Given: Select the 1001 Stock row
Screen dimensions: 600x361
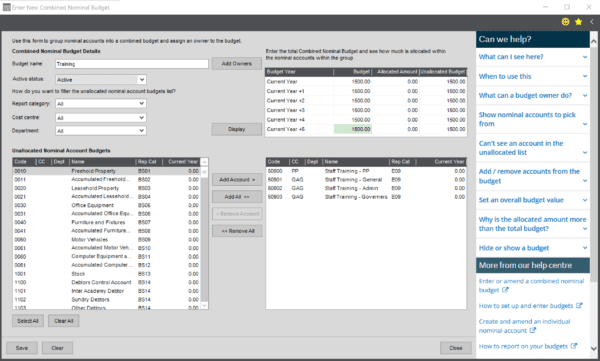Looking at the screenshot, I should pos(107,274).
